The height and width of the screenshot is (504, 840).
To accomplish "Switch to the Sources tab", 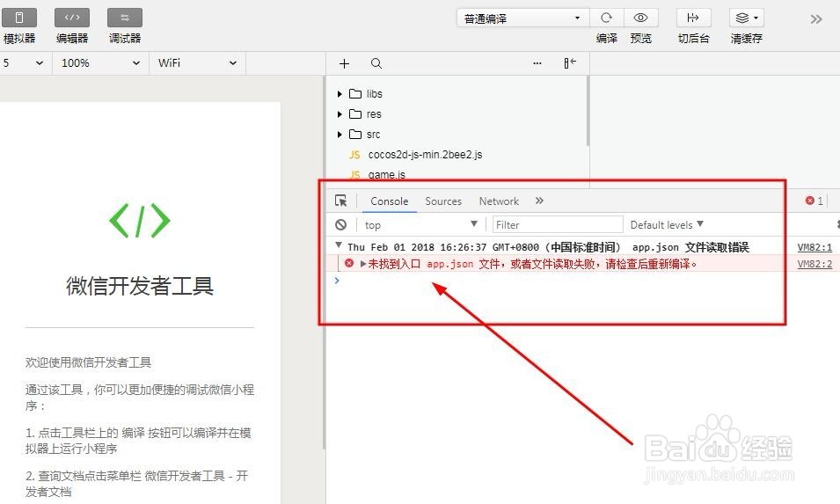I will coord(443,201).
